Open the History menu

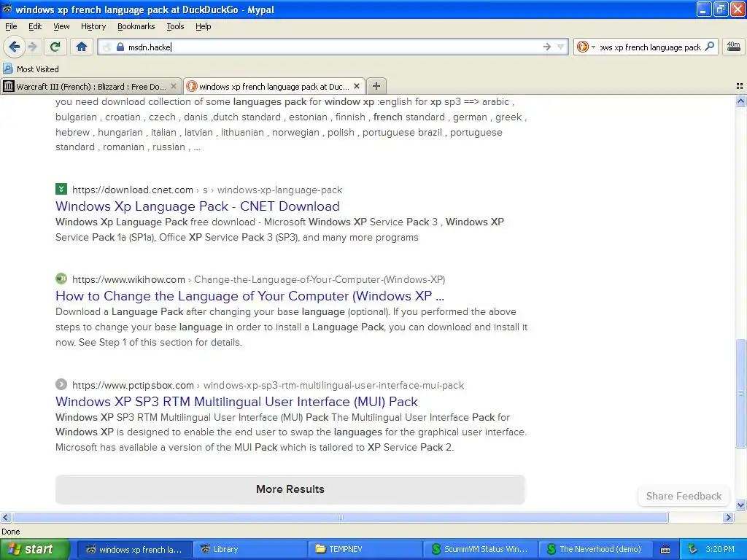[93, 26]
